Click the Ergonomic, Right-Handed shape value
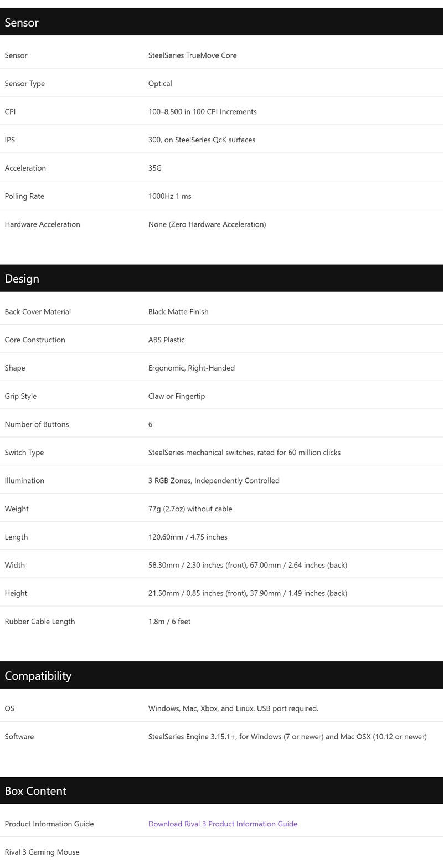Image resolution: width=443 pixels, height=868 pixels. 191,368
